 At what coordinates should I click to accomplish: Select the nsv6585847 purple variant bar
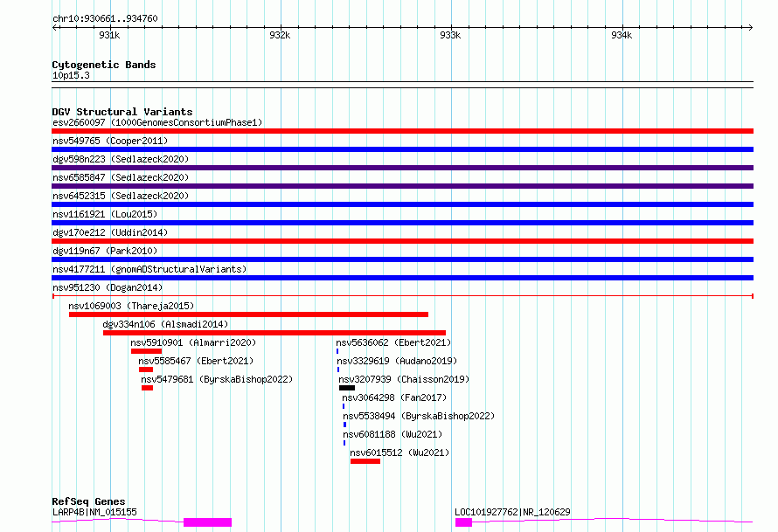tap(402, 186)
